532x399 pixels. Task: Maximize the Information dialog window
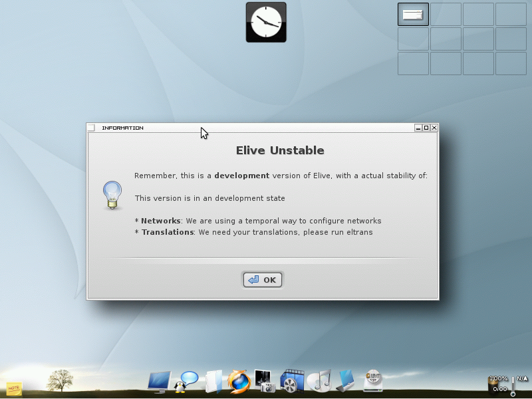pos(426,128)
